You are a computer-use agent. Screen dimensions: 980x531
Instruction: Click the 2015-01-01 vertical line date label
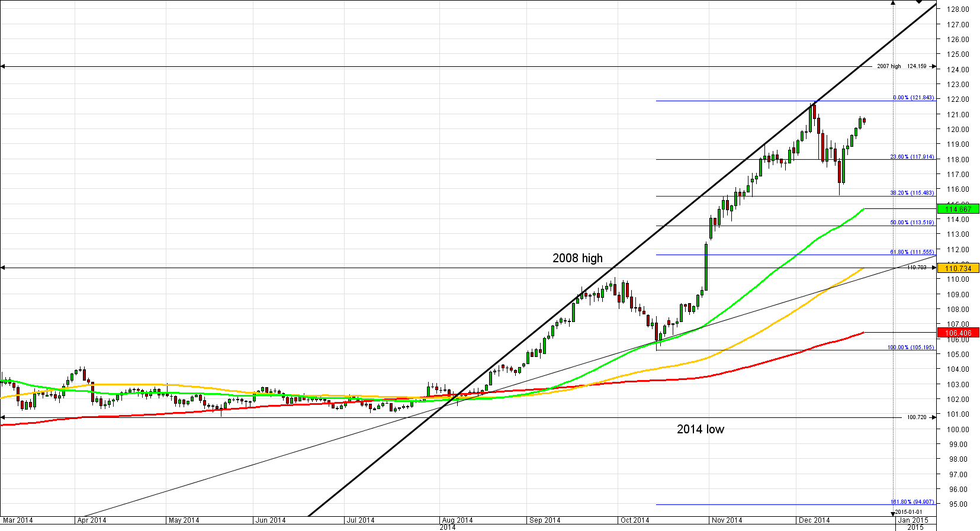pyautogui.click(x=908, y=511)
